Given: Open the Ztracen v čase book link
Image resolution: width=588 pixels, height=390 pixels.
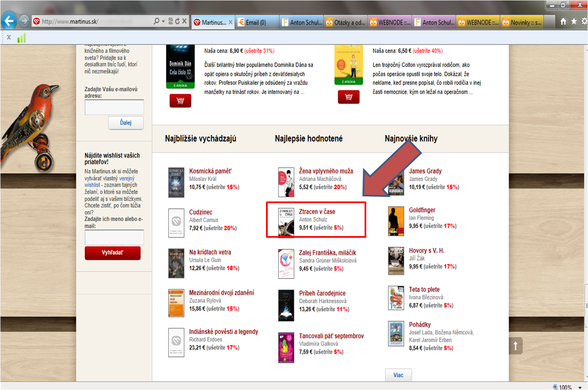Looking at the screenshot, I should (x=317, y=211).
